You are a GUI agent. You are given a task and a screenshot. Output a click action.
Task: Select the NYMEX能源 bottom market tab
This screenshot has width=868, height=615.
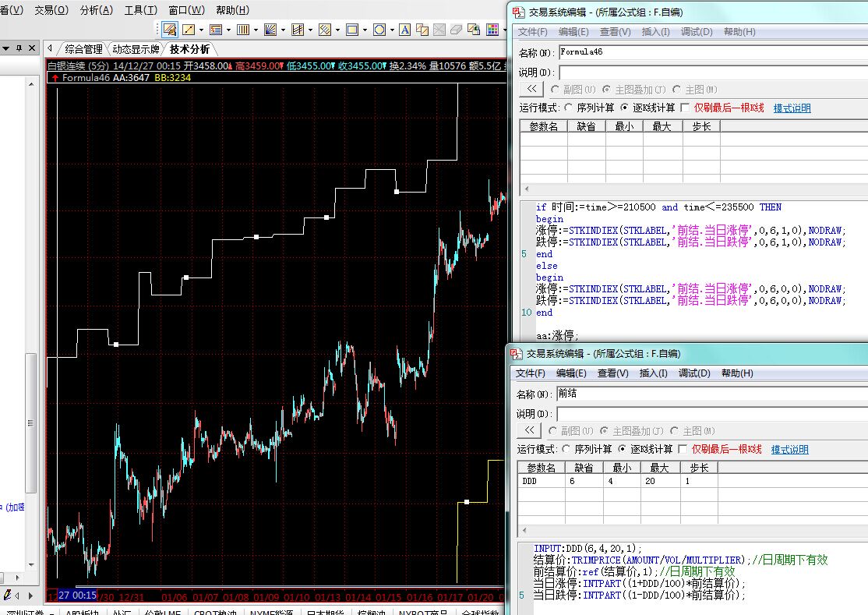click(x=271, y=613)
